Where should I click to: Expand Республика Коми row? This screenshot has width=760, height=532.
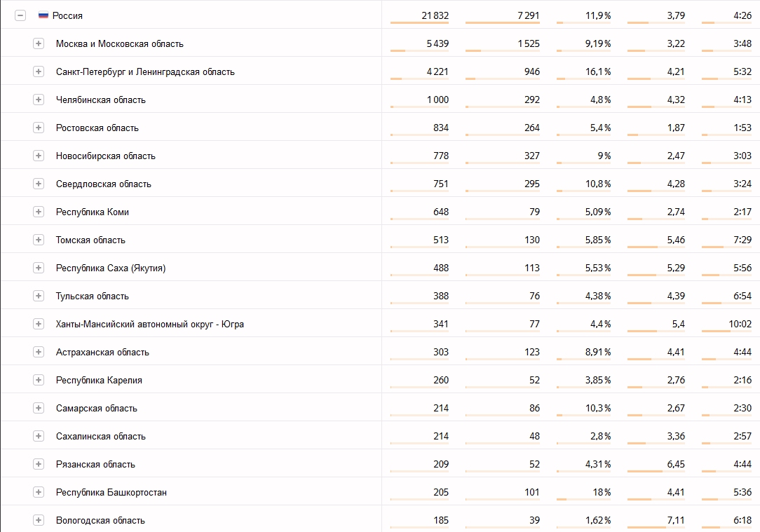39,212
